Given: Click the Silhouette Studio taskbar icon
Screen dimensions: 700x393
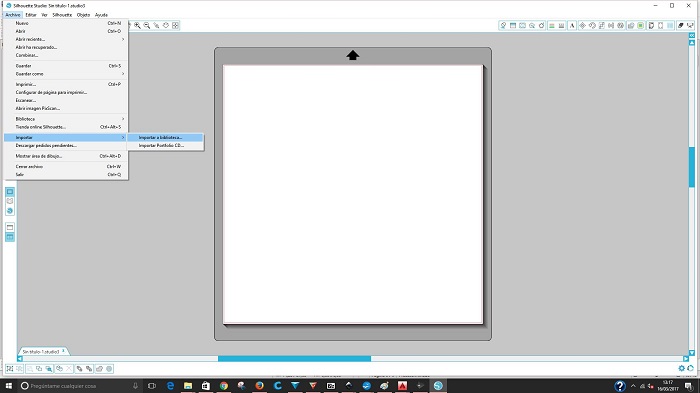Looking at the screenshot, I should [438, 386].
